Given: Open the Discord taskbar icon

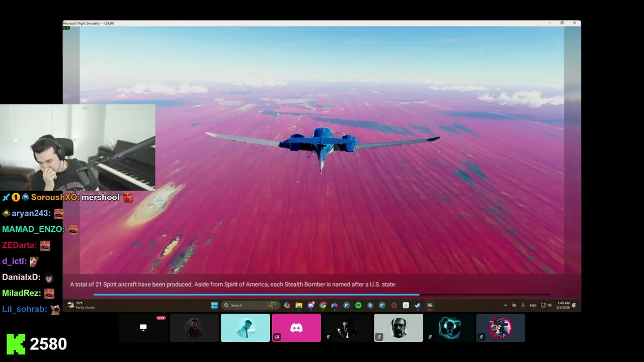Looking at the screenshot, I should point(311,305).
